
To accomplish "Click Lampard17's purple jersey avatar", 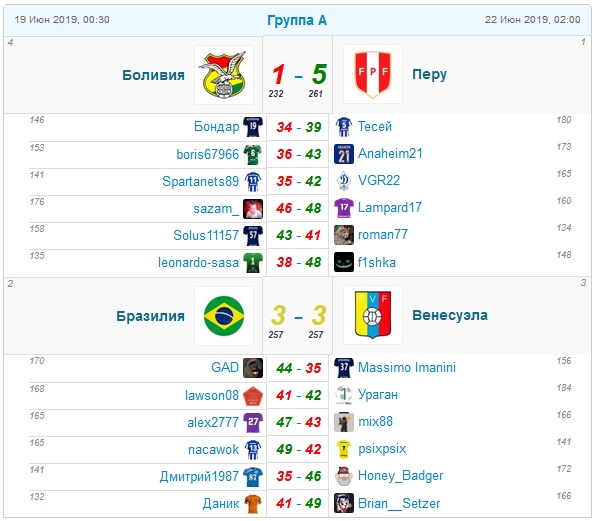I will [344, 208].
